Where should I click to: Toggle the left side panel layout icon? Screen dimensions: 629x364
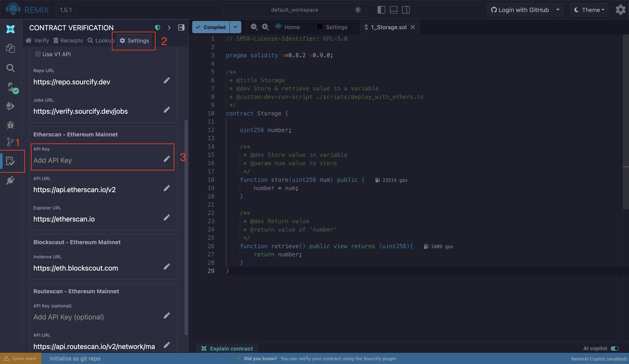tap(381, 10)
